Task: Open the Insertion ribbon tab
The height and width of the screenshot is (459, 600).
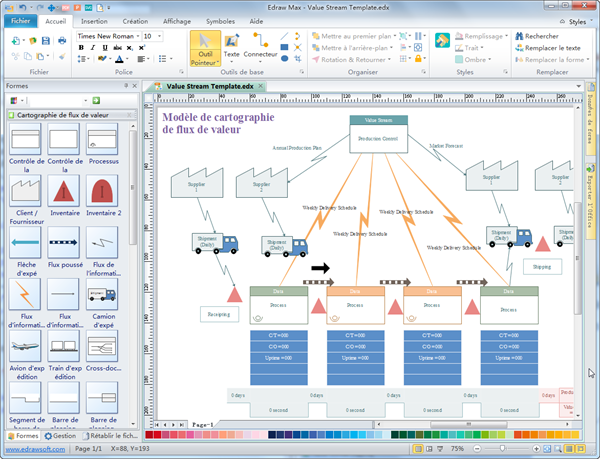Action: click(94, 20)
